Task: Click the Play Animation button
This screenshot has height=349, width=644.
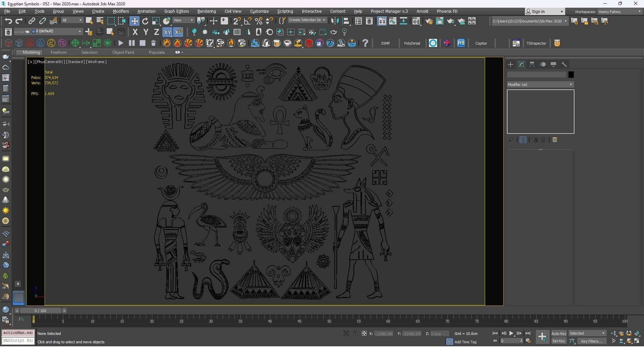Action: 511,333
